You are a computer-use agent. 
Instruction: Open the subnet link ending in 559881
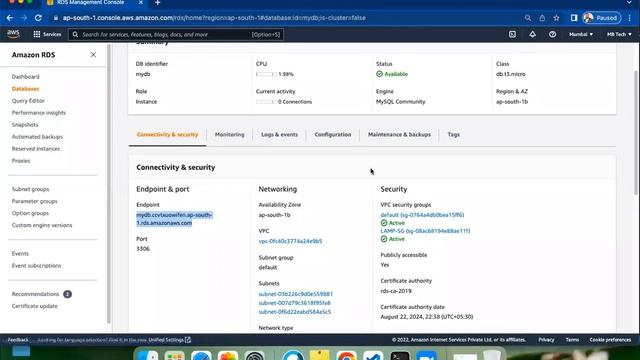coord(296,294)
